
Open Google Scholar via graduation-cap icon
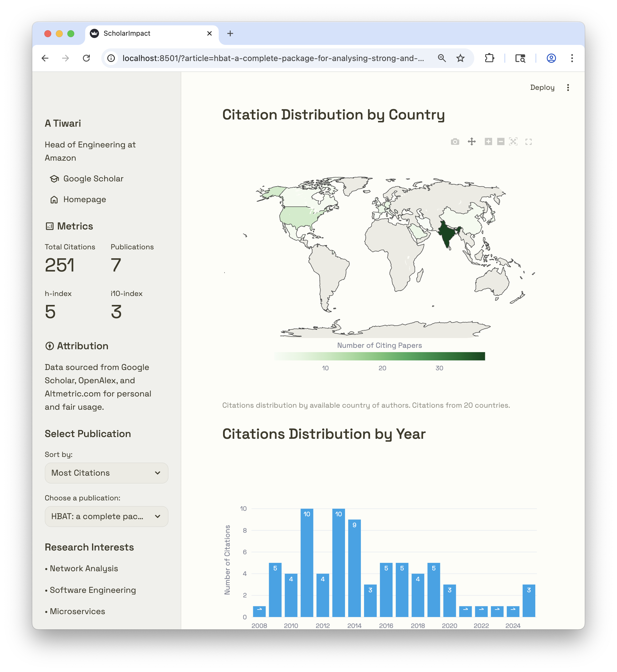click(54, 179)
